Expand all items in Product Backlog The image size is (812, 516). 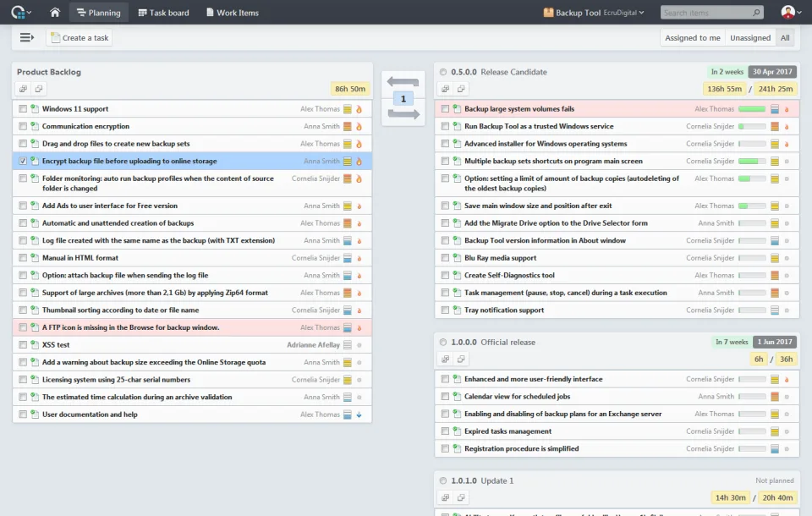click(x=24, y=89)
